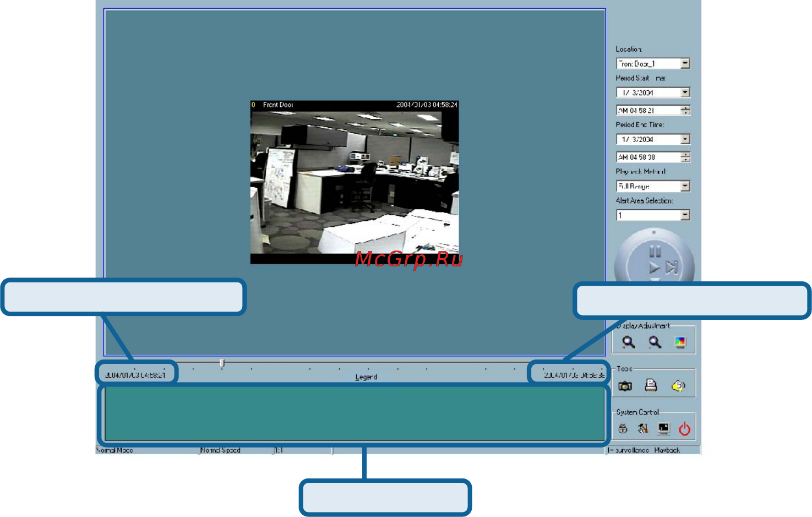Click the lock icon in System Control
Image resolution: width=812 pixels, height=517 pixels.
[623, 428]
